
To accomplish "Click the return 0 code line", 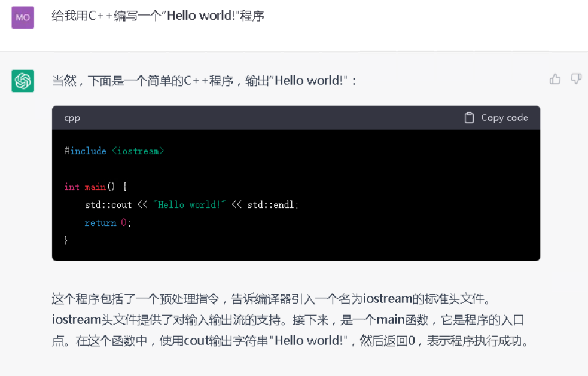I will [108, 223].
